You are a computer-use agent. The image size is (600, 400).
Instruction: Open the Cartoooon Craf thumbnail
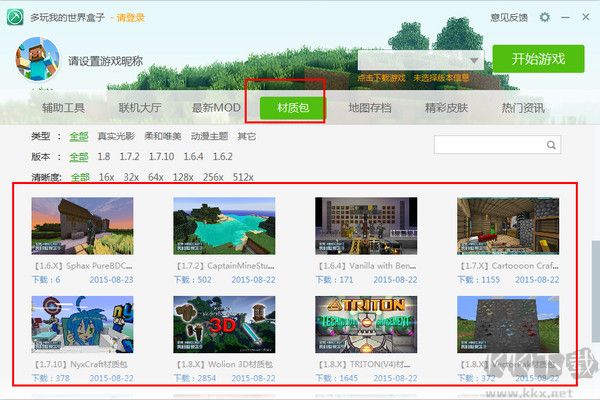pos(508,226)
